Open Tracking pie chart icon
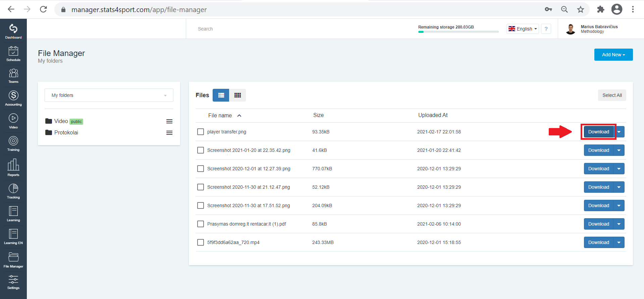The image size is (644, 299). [13, 191]
